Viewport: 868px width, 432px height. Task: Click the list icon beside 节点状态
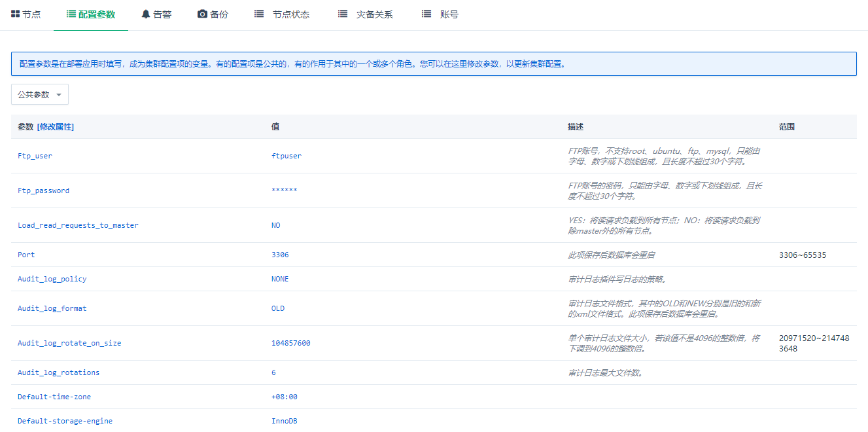(259, 14)
